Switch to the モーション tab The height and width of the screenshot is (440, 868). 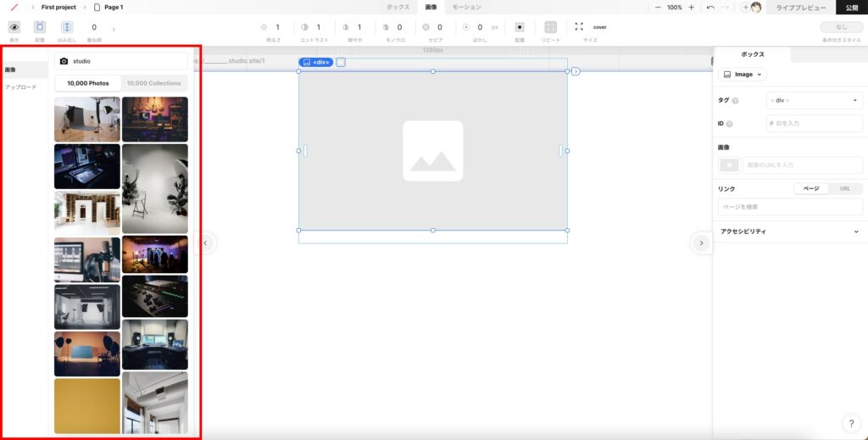tap(466, 7)
